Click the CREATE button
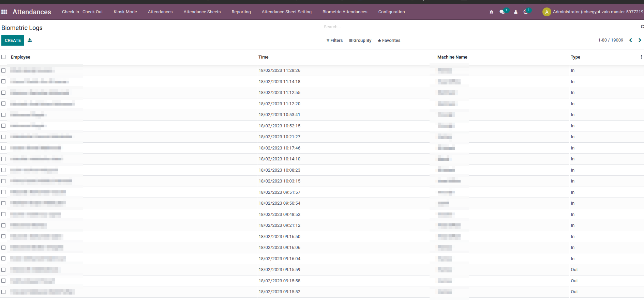Viewport: 644px width, 300px height. click(13, 40)
